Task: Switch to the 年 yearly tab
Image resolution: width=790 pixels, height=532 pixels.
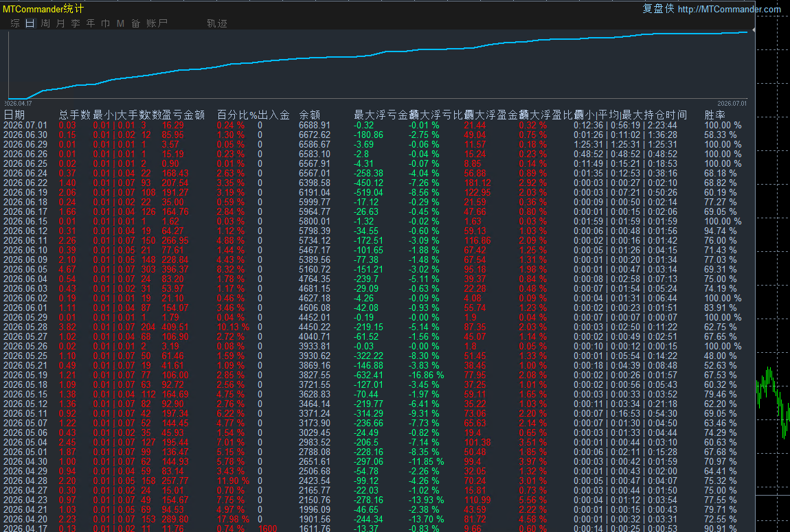Action: click(x=91, y=23)
